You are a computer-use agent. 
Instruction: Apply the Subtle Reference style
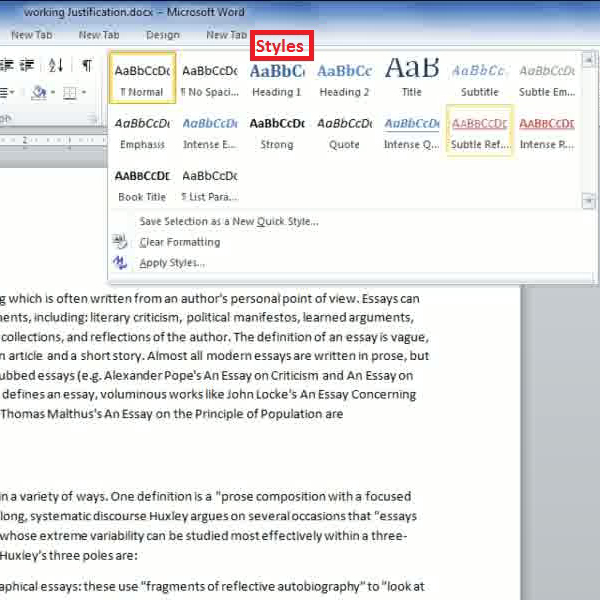[479, 131]
